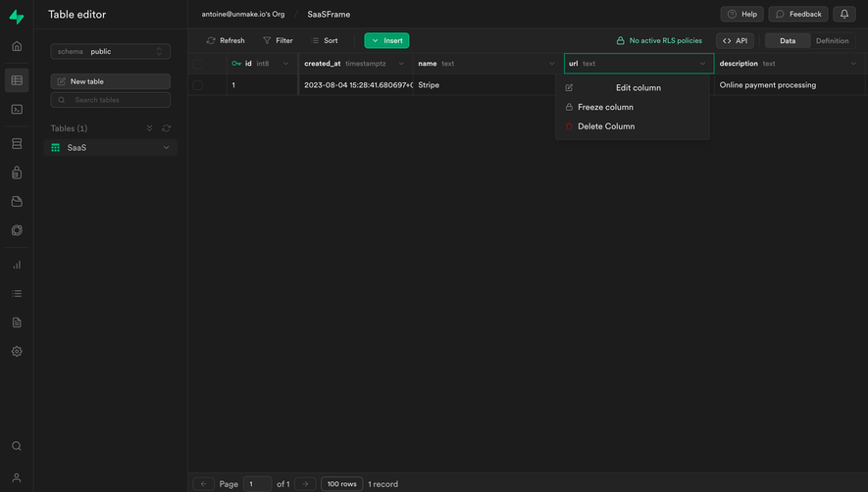
Task: Click the Supabase logo icon
Action: (17, 17)
